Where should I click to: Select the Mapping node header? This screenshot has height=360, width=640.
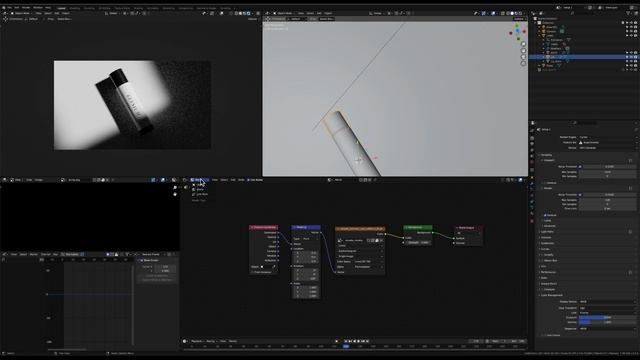[x=306, y=227]
